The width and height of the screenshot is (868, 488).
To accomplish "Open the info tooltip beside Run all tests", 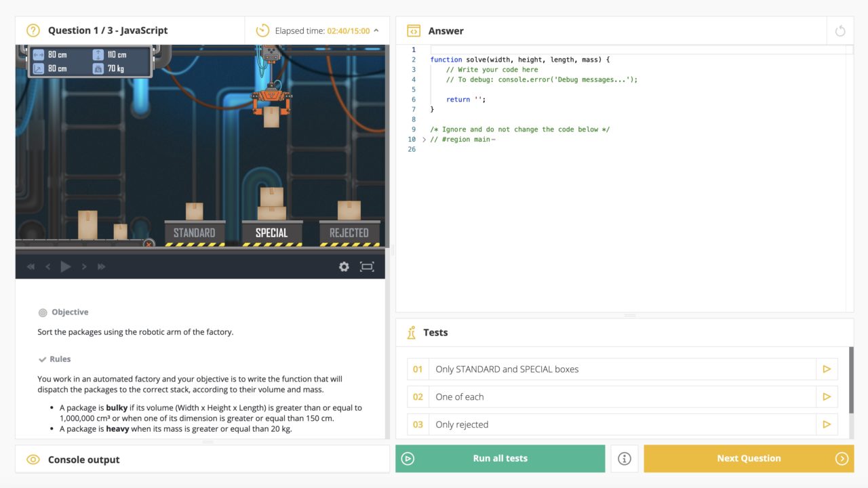I will (x=624, y=458).
